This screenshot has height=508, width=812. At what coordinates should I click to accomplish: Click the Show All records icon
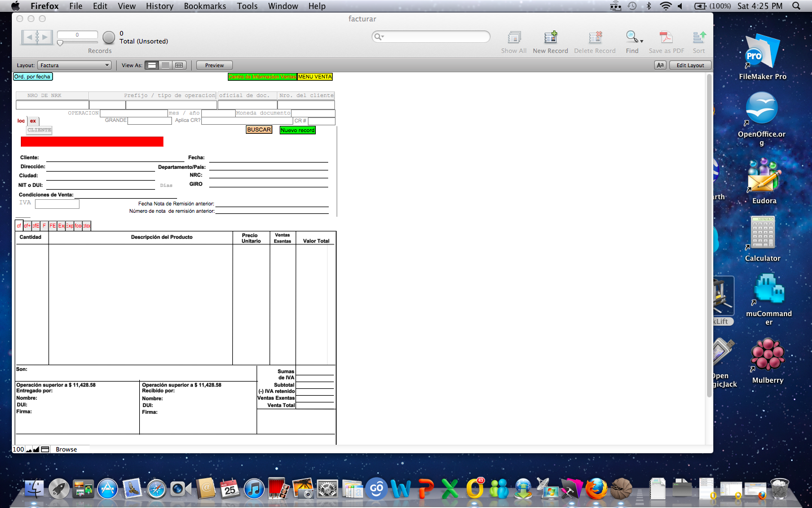pyautogui.click(x=514, y=37)
